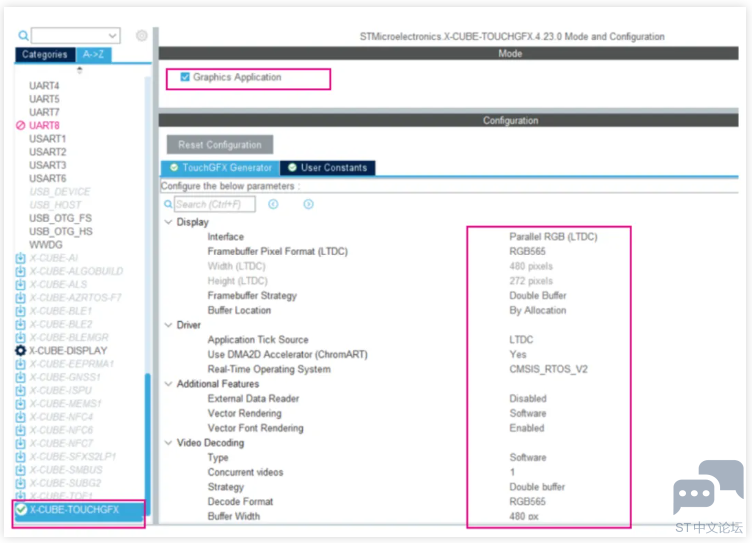
Task: Select USB_OTG_HS in the peripheral list
Action: [x=61, y=231]
